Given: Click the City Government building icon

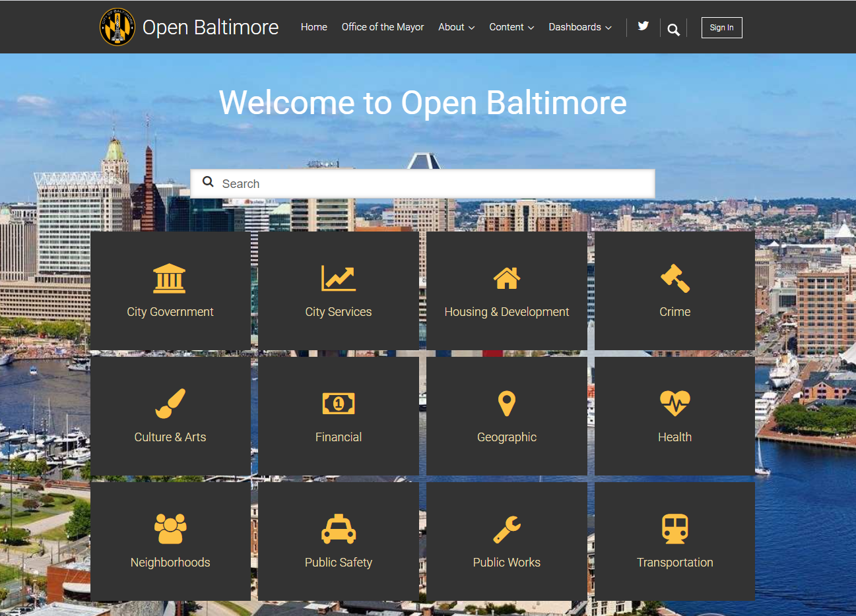Looking at the screenshot, I should 170,278.
